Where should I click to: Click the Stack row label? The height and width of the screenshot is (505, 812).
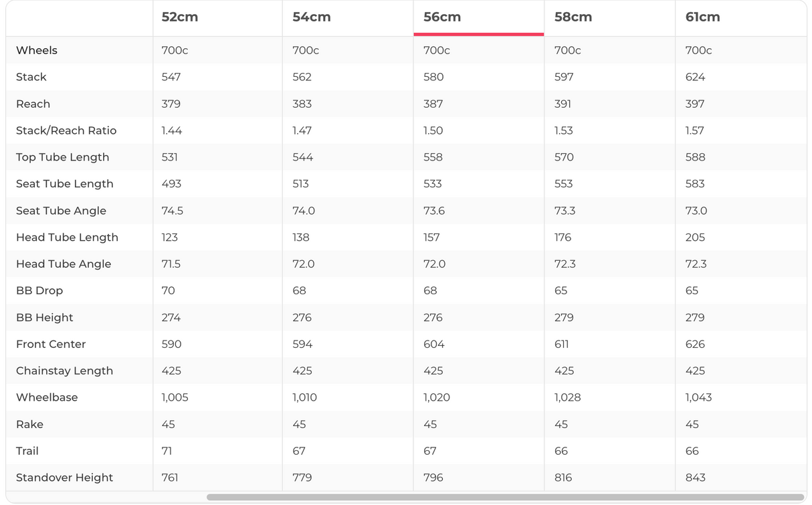point(31,77)
